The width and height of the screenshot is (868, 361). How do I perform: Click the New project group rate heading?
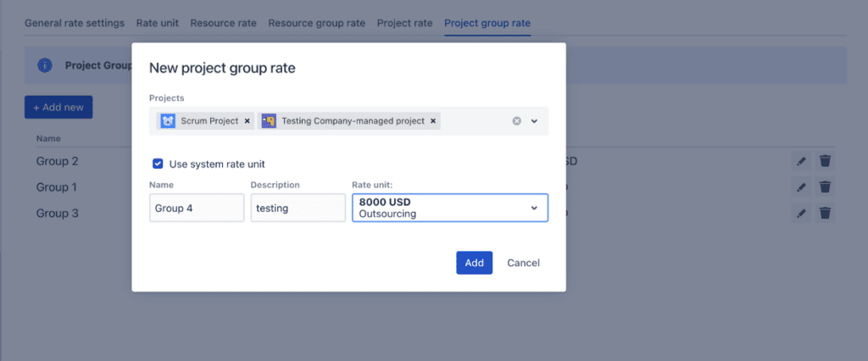pos(222,68)
